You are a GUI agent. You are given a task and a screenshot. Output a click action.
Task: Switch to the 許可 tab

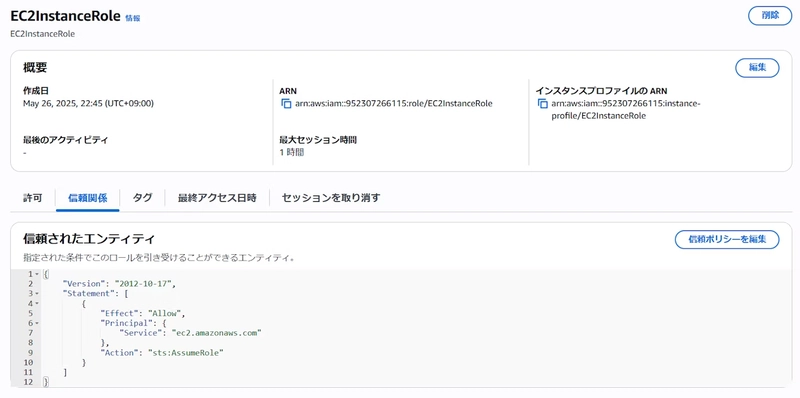coord(33,198)
